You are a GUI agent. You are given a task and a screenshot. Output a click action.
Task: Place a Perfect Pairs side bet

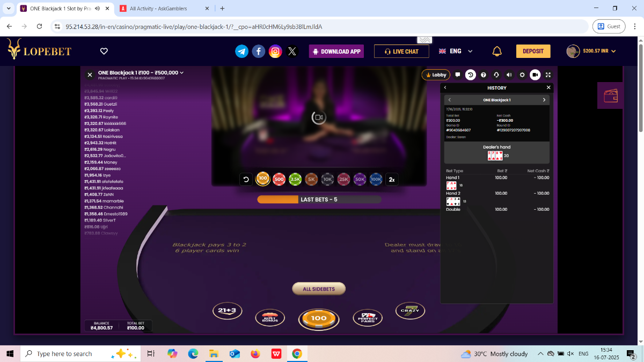click(368, 318)
